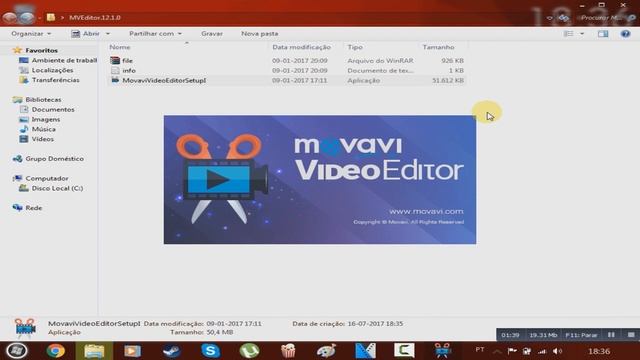640x360 pixels.
Task: Open the media player taskbar icon
Action: click(133, 351)
